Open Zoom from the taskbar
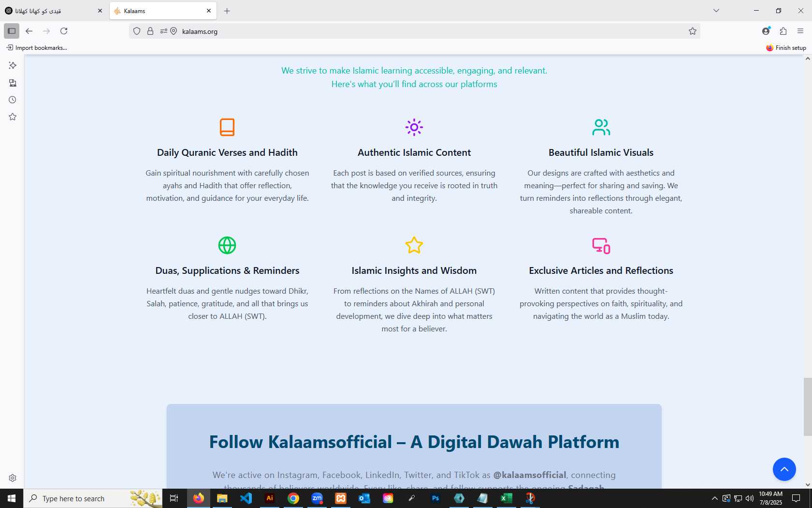This screenshot has height=508, width=812. click(317, 498)
